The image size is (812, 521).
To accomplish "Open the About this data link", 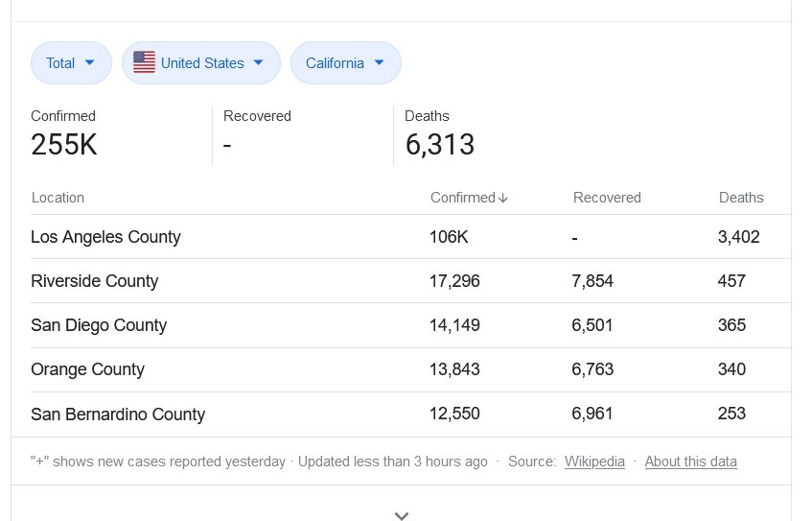I will 690,462.
